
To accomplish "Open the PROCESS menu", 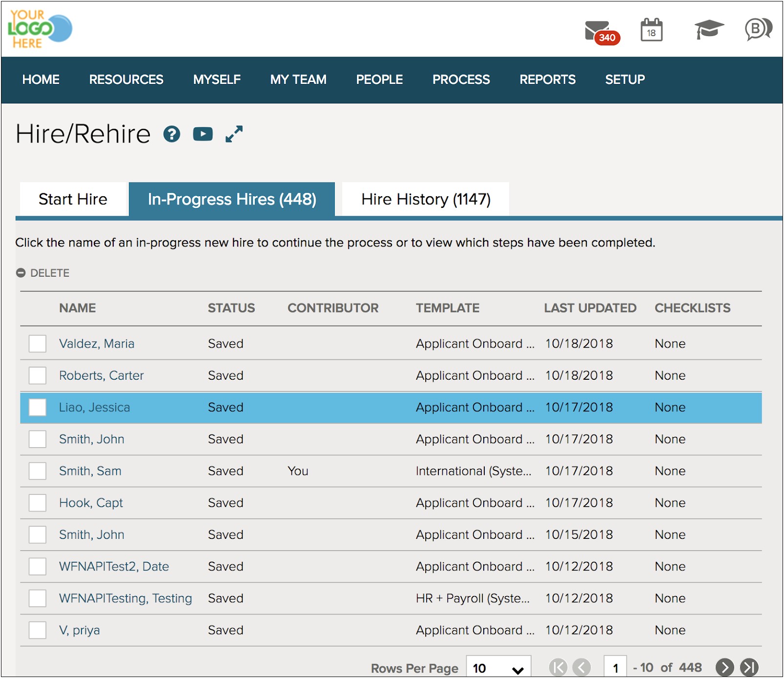I will (x=461, y=80).
